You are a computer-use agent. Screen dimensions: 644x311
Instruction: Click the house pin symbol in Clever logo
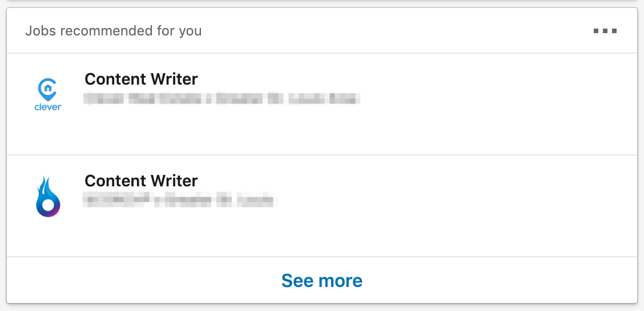pos(47,89)
